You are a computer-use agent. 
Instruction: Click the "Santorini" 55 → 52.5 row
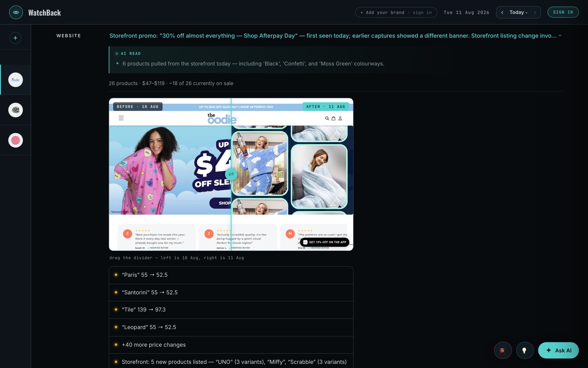coord(231,293)
